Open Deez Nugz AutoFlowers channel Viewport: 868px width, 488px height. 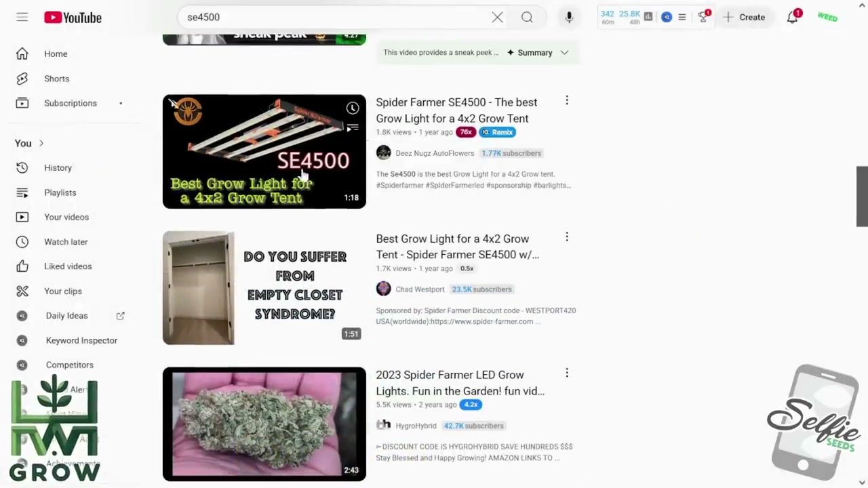pos(435,153)
